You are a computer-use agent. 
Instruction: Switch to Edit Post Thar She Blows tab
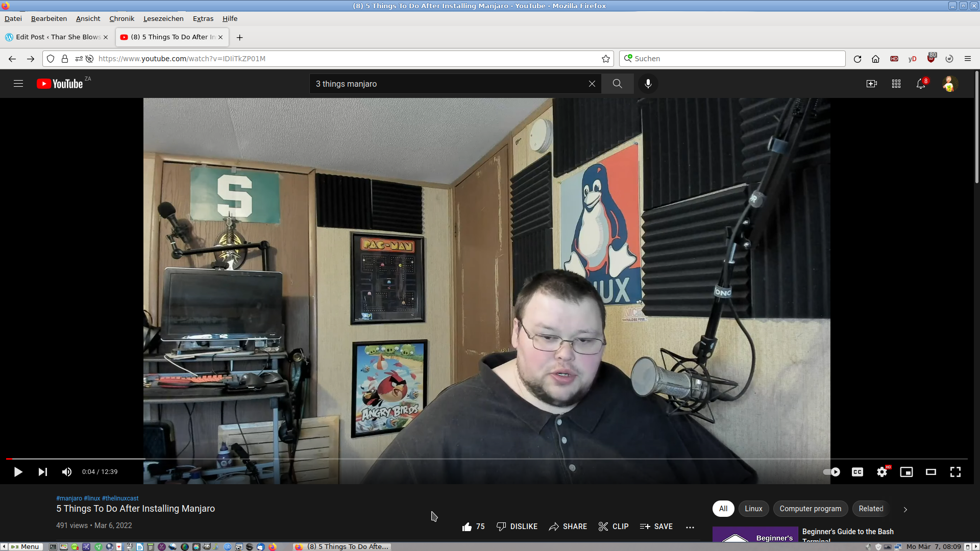click(56, 37)
